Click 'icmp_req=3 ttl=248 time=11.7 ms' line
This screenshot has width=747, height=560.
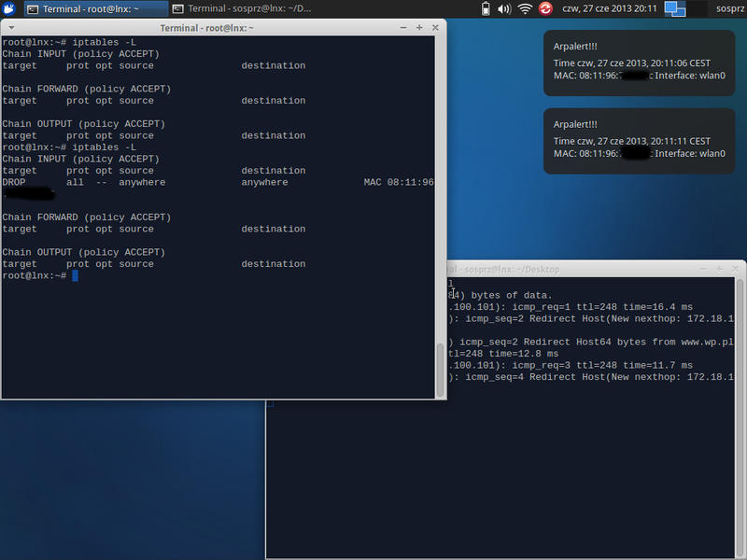(x=602, y=365)
